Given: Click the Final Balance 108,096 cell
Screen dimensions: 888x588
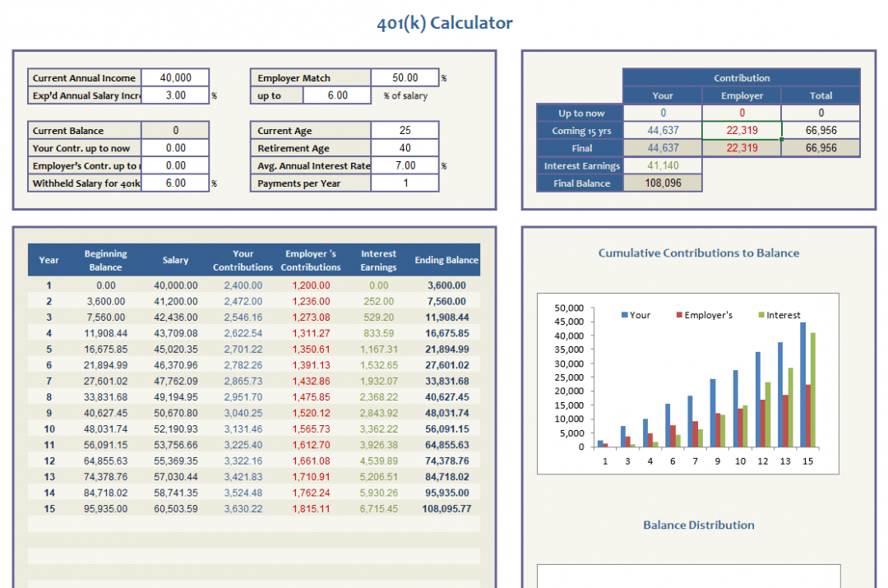Looking at the screenshot, I should (x=663, y=183).
